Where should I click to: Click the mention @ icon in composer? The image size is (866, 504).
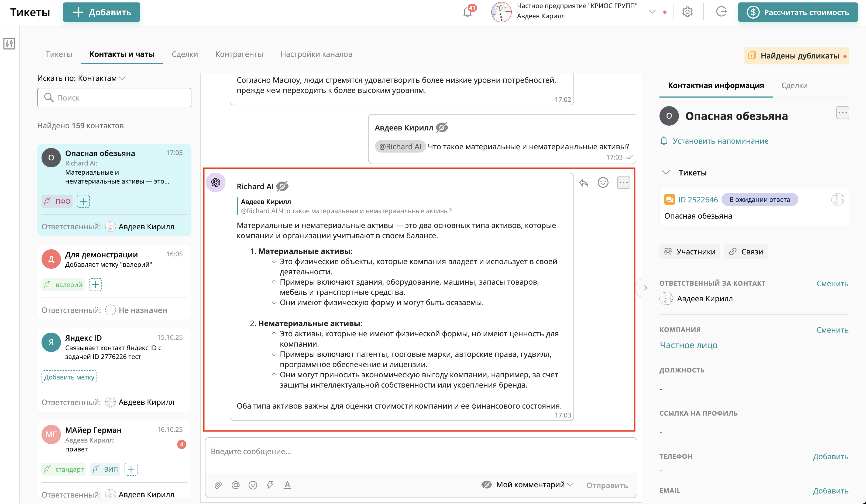pos(235,485)
